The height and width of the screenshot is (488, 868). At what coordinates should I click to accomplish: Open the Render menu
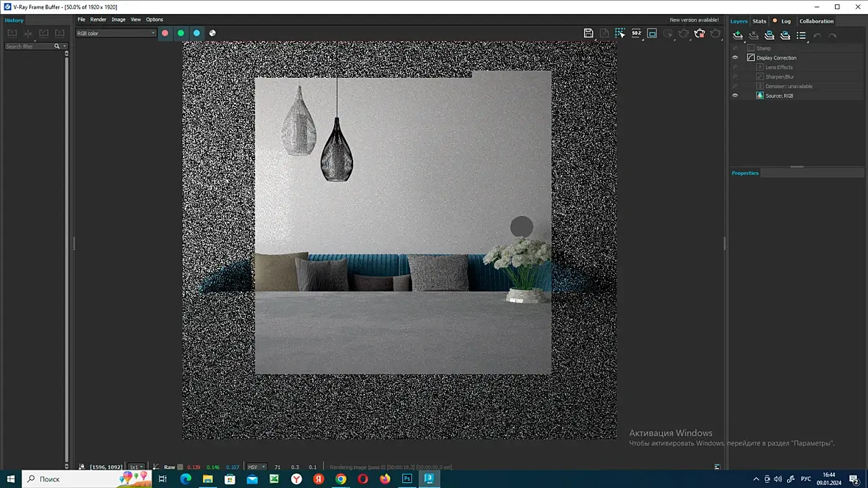click(98, 19)
